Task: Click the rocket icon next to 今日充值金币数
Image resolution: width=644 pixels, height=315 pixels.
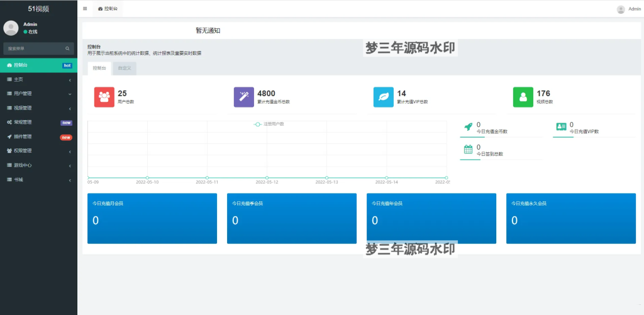Action: pos(468,126)
